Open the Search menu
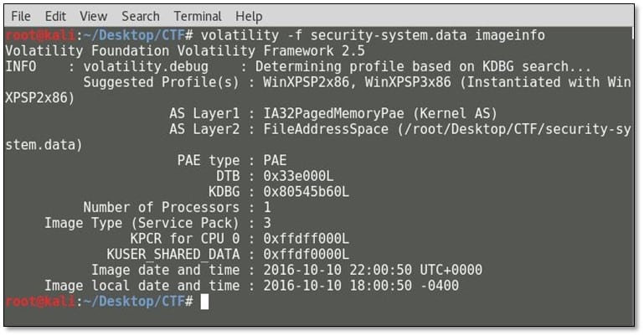This screenshot has height=336, width=644. coord(140,16)
